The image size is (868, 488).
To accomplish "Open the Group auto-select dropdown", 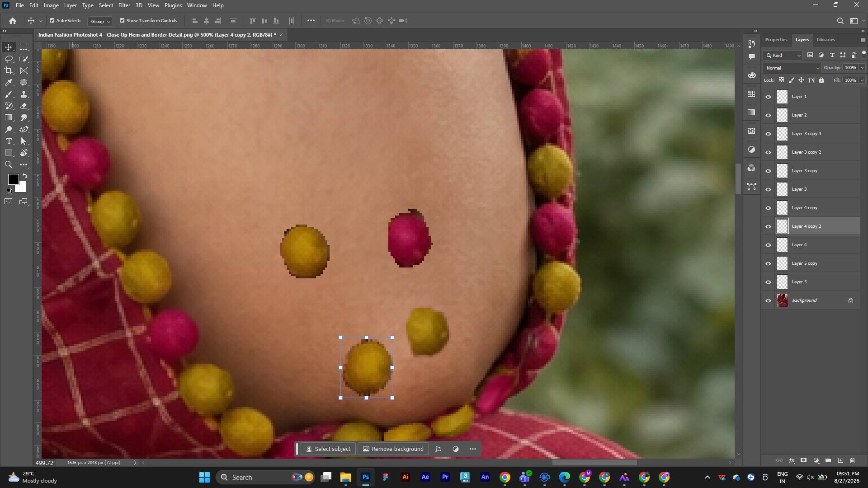I will pos(100,21).
